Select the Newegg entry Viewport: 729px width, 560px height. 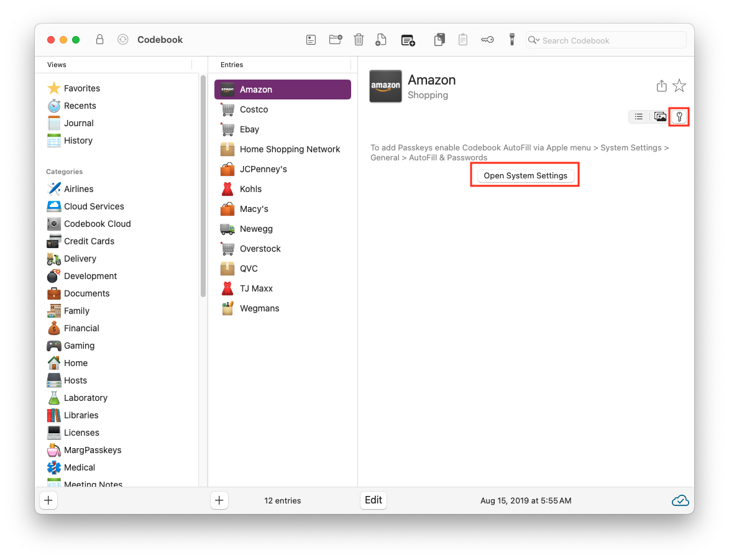click(283, 229)
